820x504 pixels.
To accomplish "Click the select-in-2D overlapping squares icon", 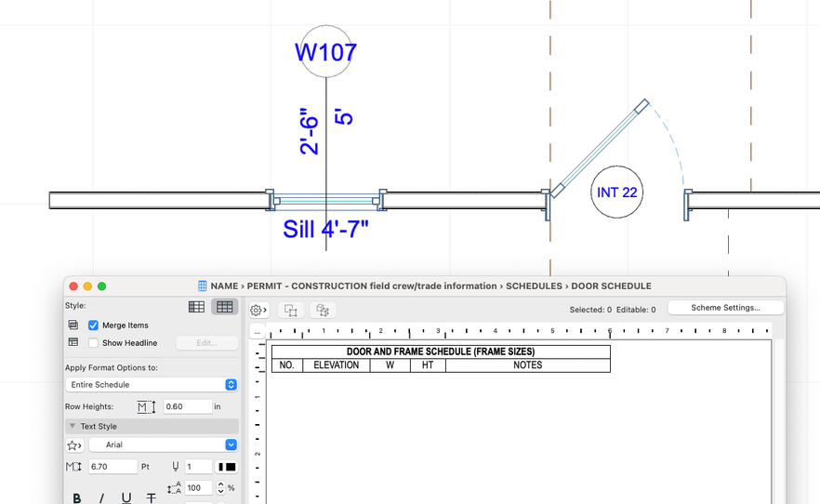I will (291, 310).
